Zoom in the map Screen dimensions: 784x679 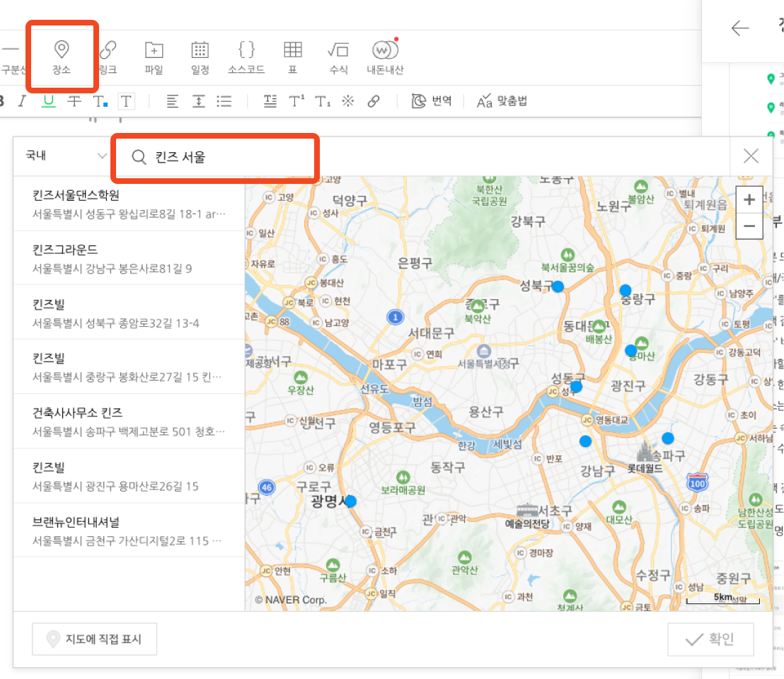pos(749,200)
